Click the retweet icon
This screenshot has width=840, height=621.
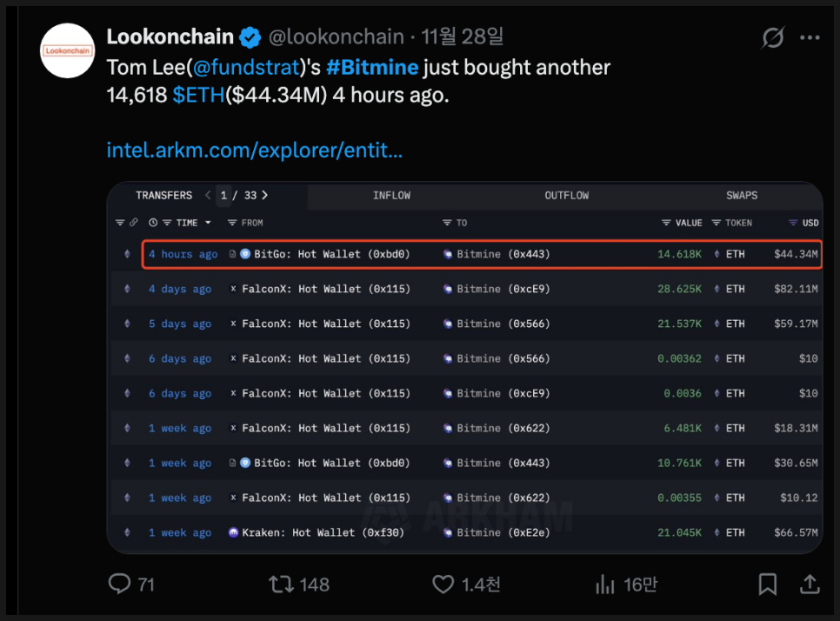click(x=281, y=584)
